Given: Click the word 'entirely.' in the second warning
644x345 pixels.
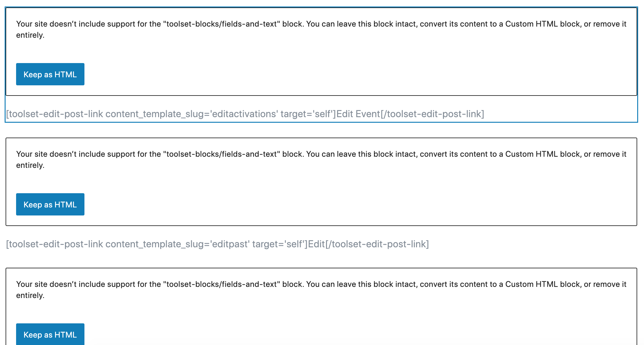Looking at the screenshot, I should tap(30, 165).
